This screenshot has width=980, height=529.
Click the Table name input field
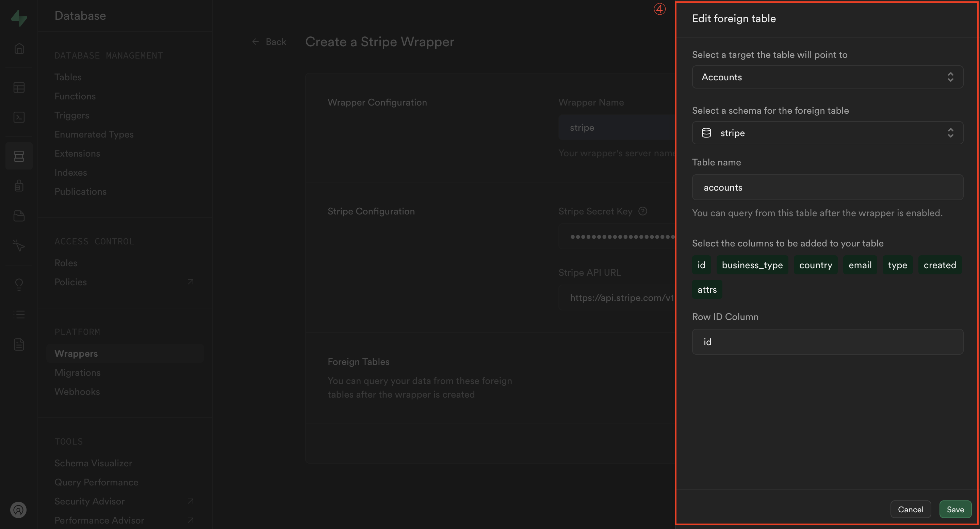[x=828, y=187]
